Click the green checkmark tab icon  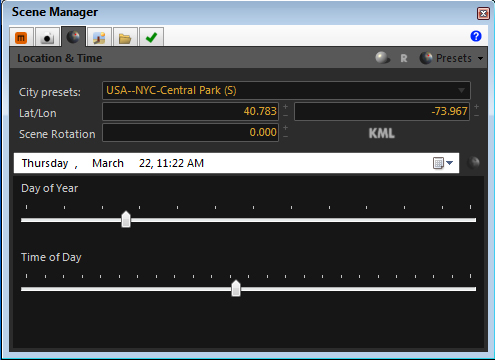(x=151, y=37)
